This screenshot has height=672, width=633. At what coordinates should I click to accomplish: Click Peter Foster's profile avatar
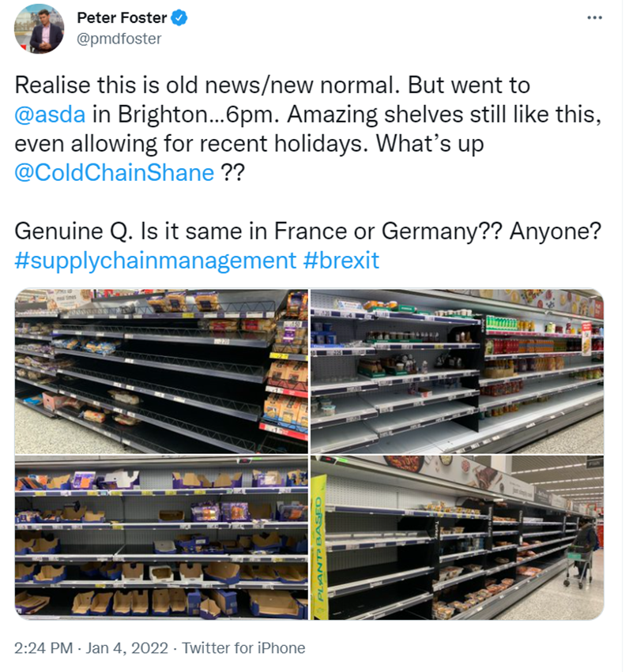click(x=39, y=28)
